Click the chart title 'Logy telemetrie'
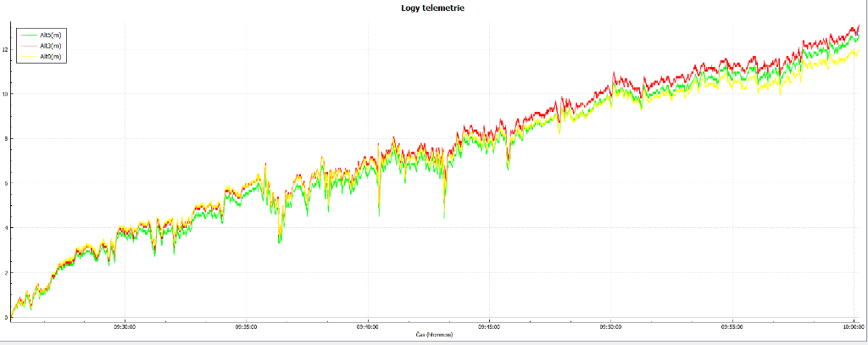This screenshot has height=345, width=868. point(432,8)
